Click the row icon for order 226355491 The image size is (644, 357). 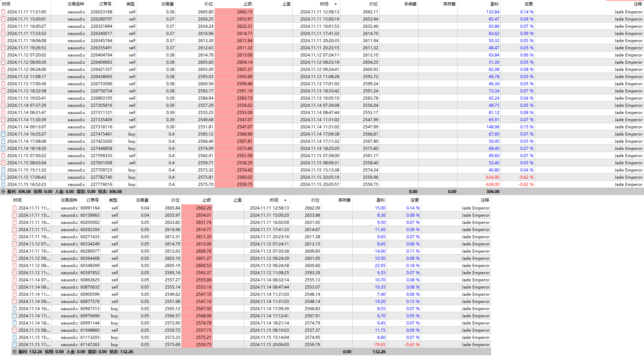(x=3, y=48)
